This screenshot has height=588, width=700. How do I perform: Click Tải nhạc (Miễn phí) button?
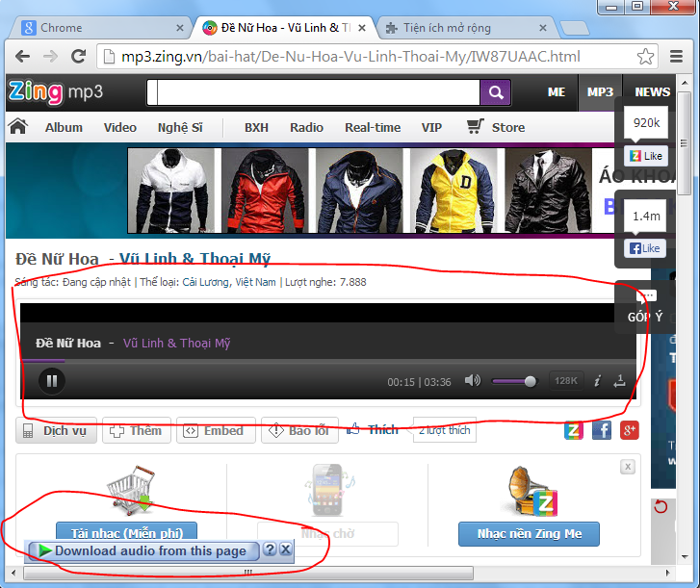click(x=127, y=531)
